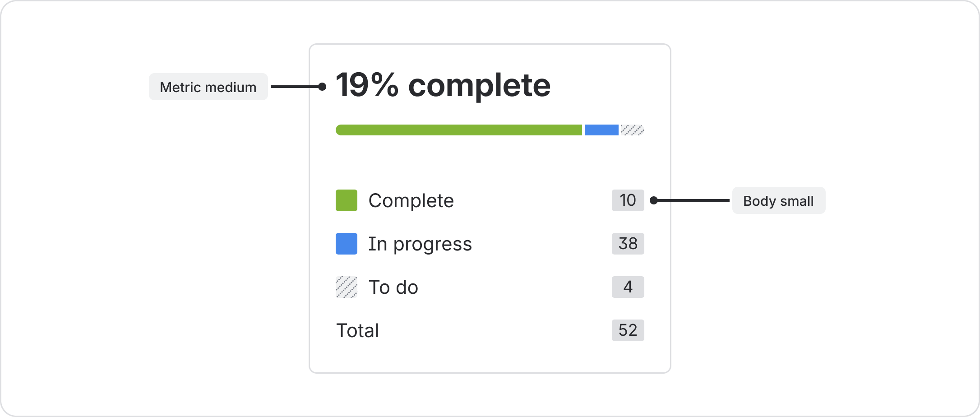980x417 pixels.
Task: Click the 'Metric medium' annotation label
Action: (x=208, y=87)
